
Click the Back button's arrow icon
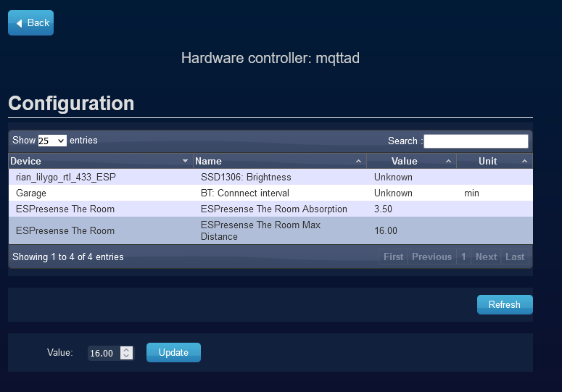(20, 23)
